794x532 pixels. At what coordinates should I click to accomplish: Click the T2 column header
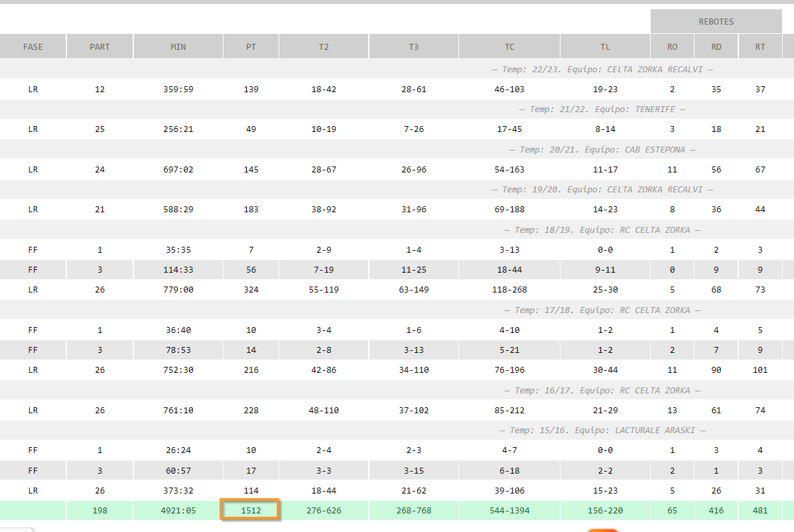click(x=324, y=46)
